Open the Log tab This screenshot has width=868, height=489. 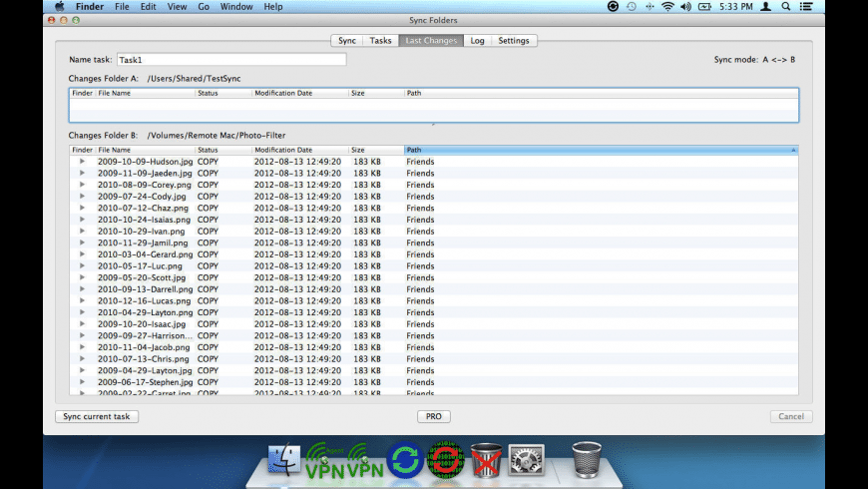[x=477, y=41]
